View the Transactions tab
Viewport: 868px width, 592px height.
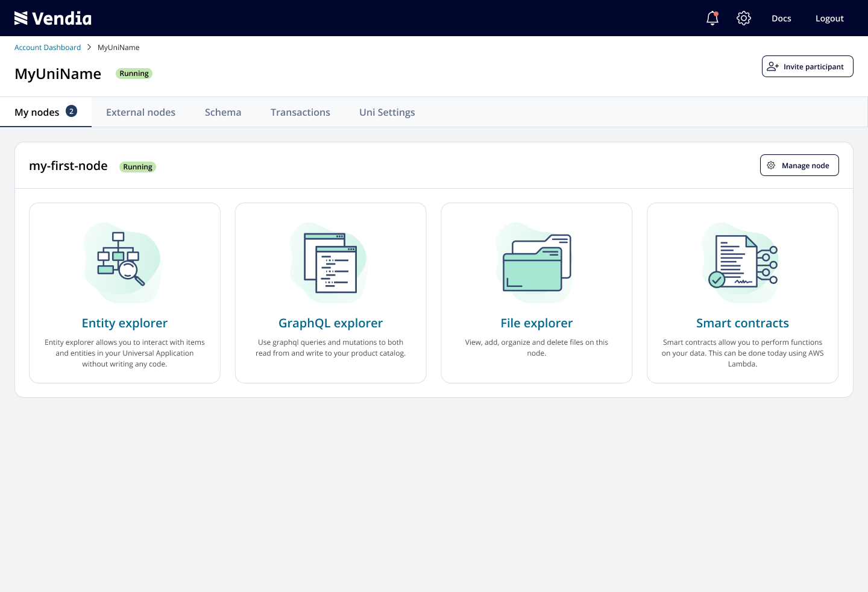pos(300,112)
